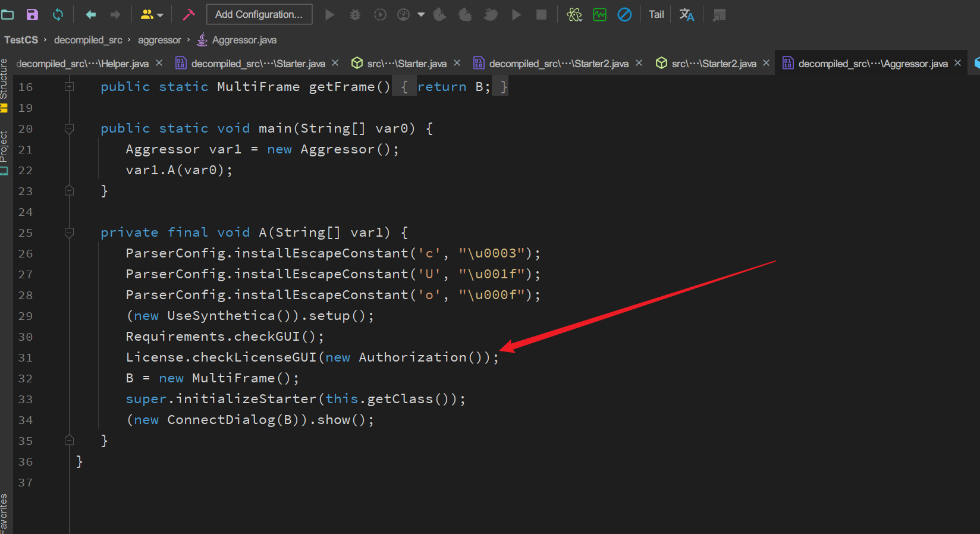Click the green monitor graph icon
Viewport: 980px width, 534px height.
600,14
